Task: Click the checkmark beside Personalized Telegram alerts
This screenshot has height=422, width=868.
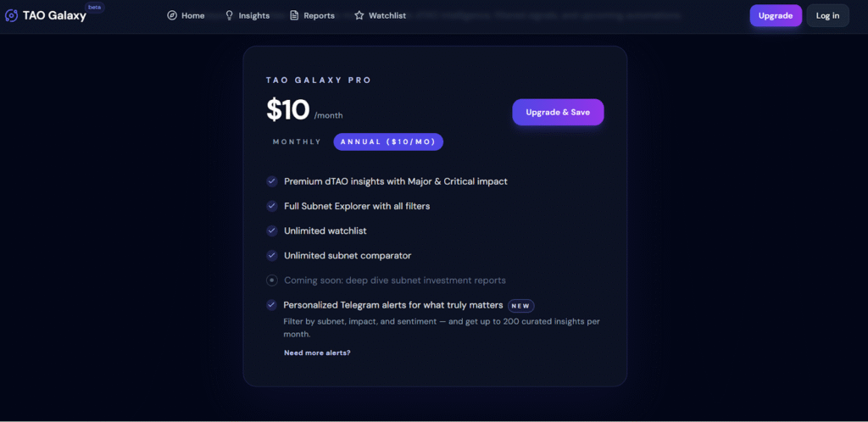Action: [272, 305]
